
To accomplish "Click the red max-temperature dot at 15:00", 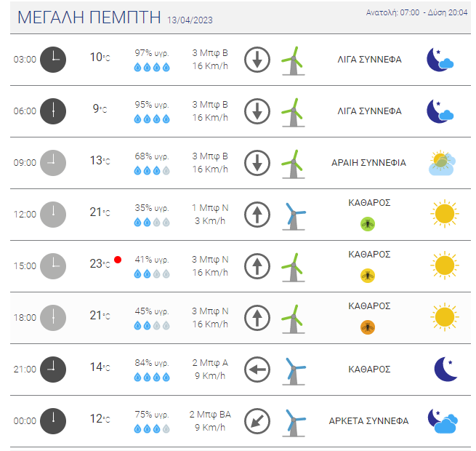I will pos(118,260).
